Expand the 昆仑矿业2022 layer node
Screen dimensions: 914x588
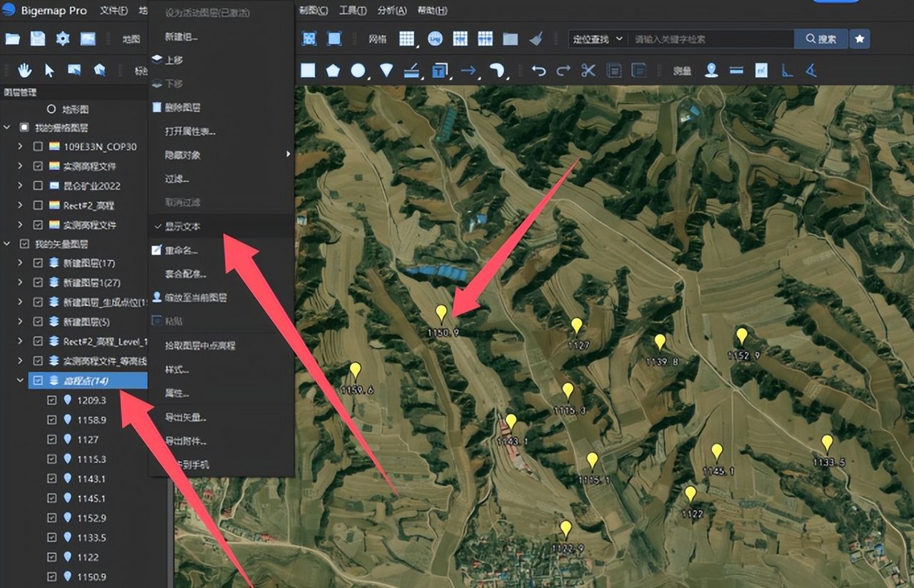coord(21,186)
